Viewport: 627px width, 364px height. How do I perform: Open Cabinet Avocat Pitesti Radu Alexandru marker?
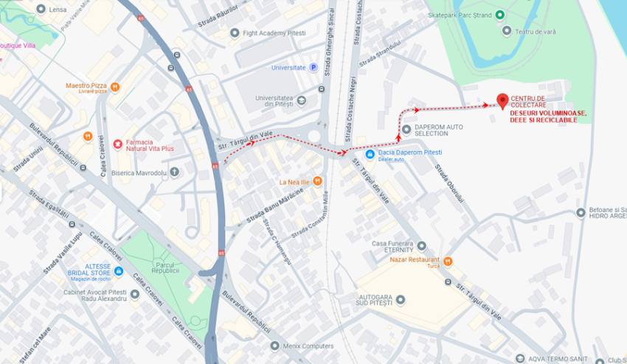click(x=135, y=295)
